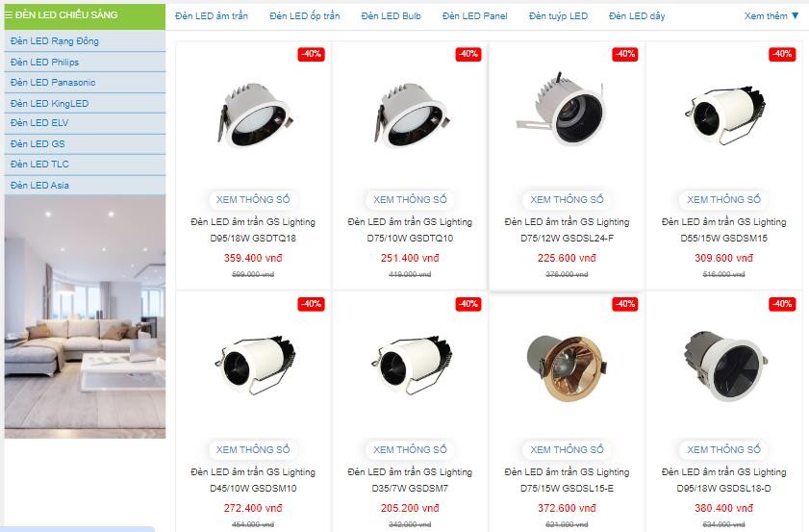
Task: View specs button for GSDSL18-D lamp
Action: click(723, 450)
